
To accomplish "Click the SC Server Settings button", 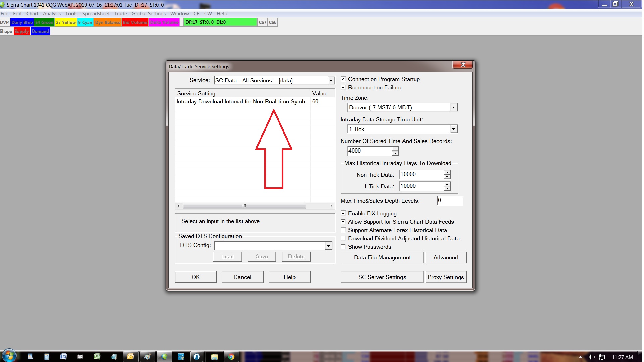I will [x=382, y=277].
